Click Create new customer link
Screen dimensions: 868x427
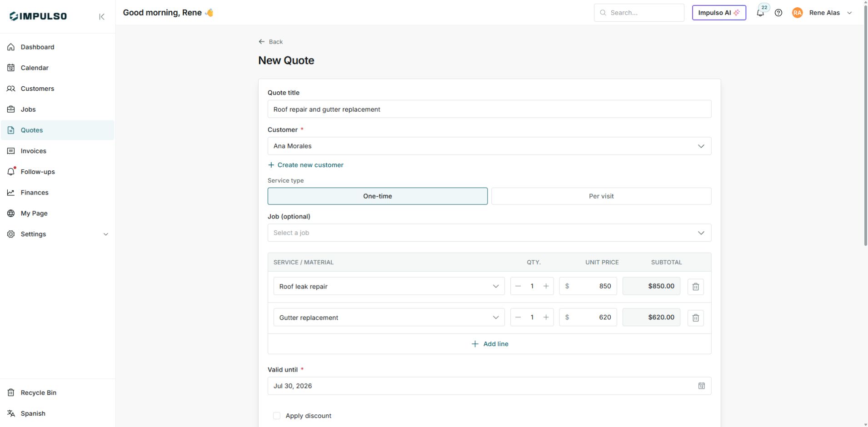(x=305, y=165)
